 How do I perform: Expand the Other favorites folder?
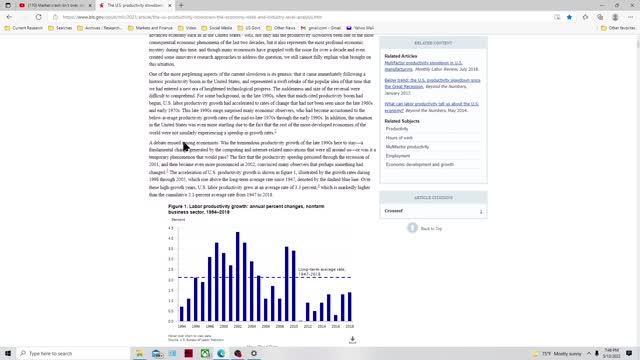[x=618, y=28]
